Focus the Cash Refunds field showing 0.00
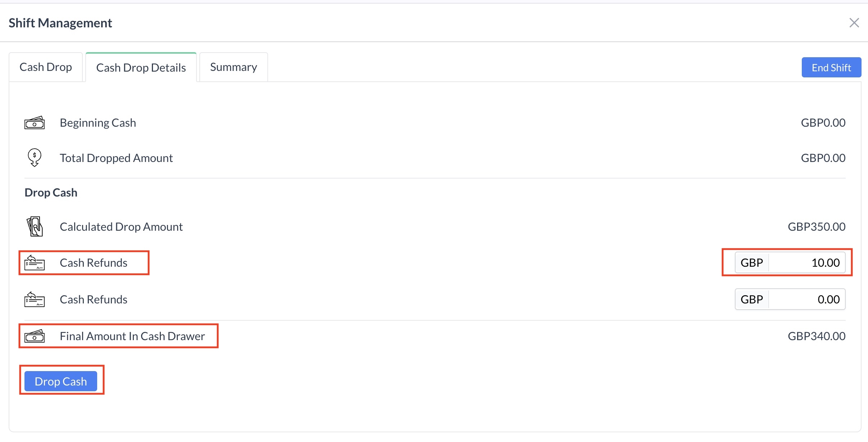The width and height of the screenshot is (868, 442). (807, 299)
